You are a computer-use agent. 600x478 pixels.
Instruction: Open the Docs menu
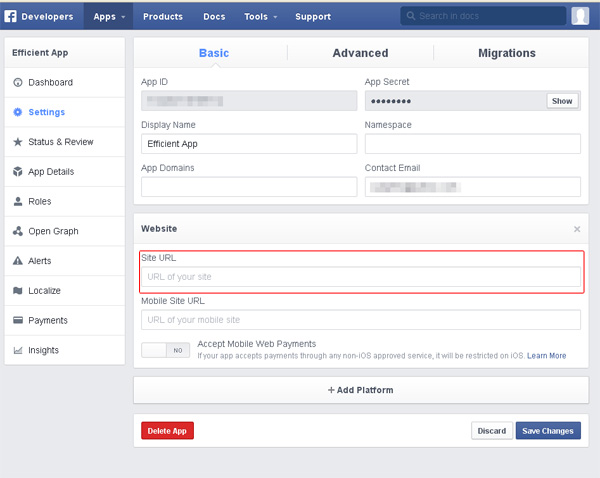214,16
